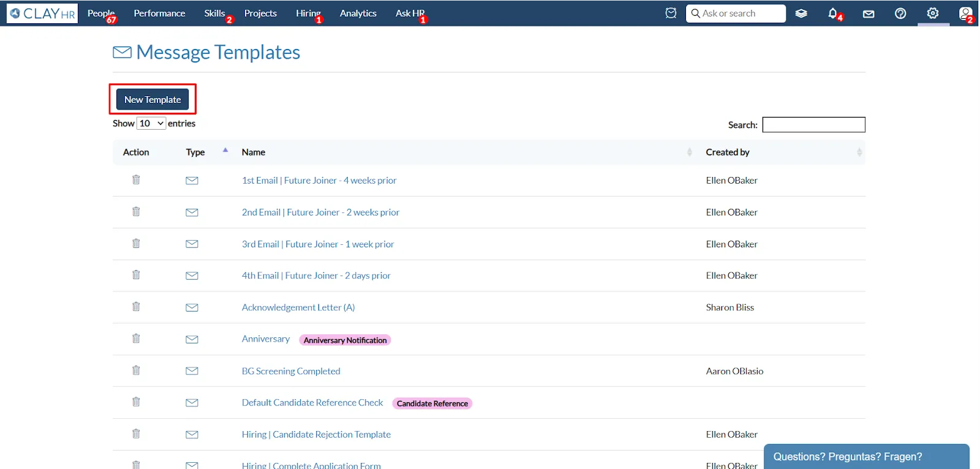The height and width of the screenshot is (469, 980).
Task: Open 1st Email Future Joiner 4 weeks prior
Action: pyautogui.click(x=319, y=181)
